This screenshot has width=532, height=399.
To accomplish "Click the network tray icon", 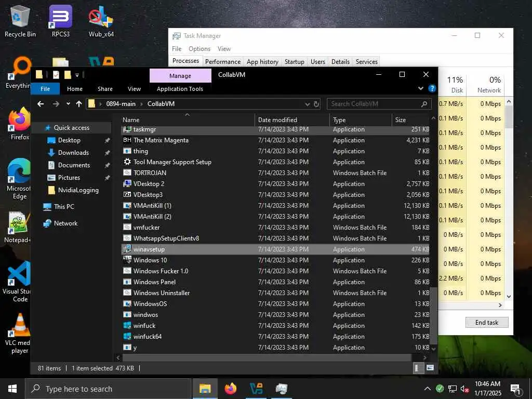I will 453,389.
